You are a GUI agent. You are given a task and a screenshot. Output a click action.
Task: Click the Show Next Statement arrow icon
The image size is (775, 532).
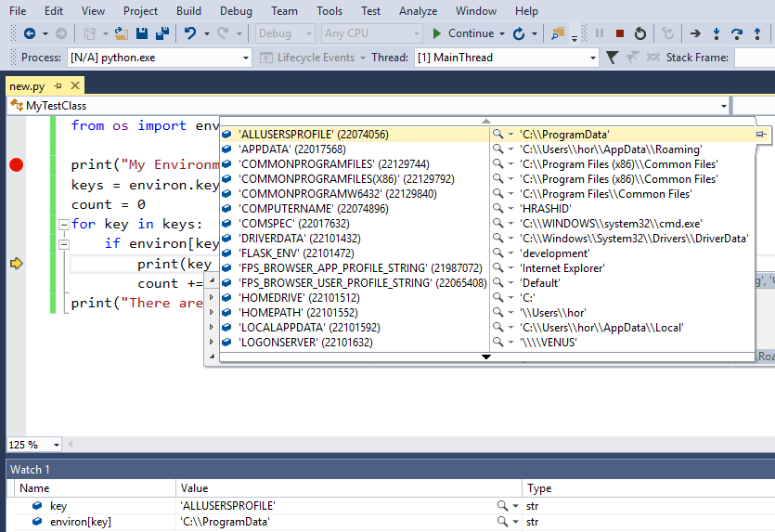(693, 33)
